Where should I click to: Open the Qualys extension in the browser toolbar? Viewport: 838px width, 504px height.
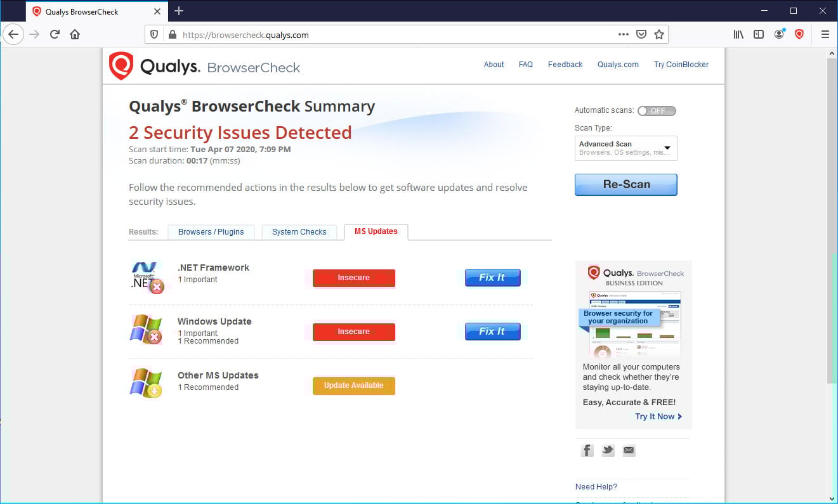pos(799,34)
